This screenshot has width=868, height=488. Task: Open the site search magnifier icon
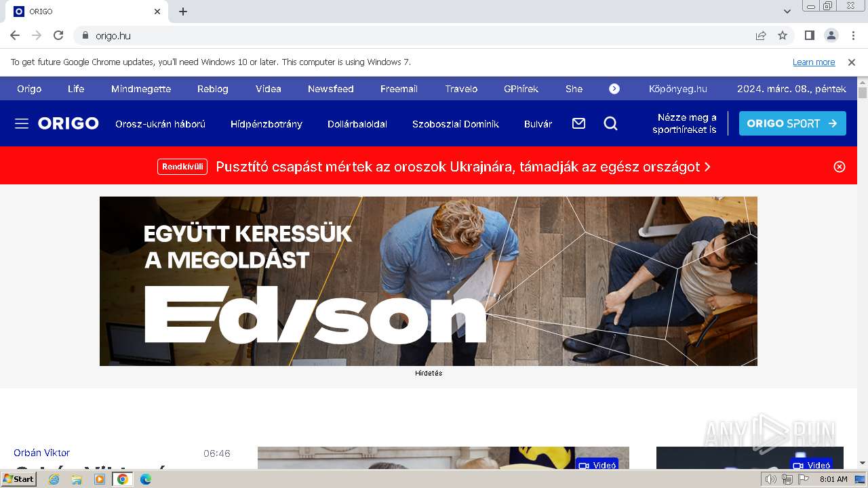coord(610,123)
